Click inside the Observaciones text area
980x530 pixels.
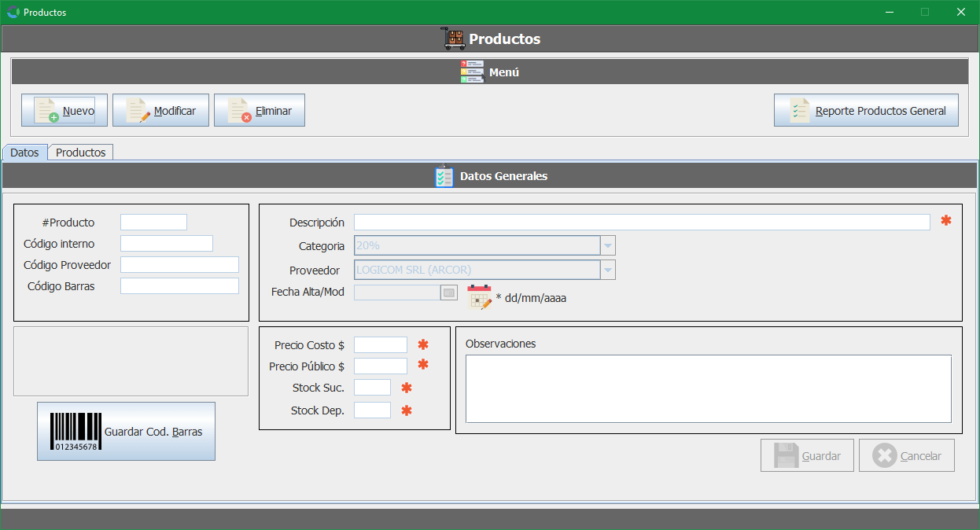click(708, 388)
